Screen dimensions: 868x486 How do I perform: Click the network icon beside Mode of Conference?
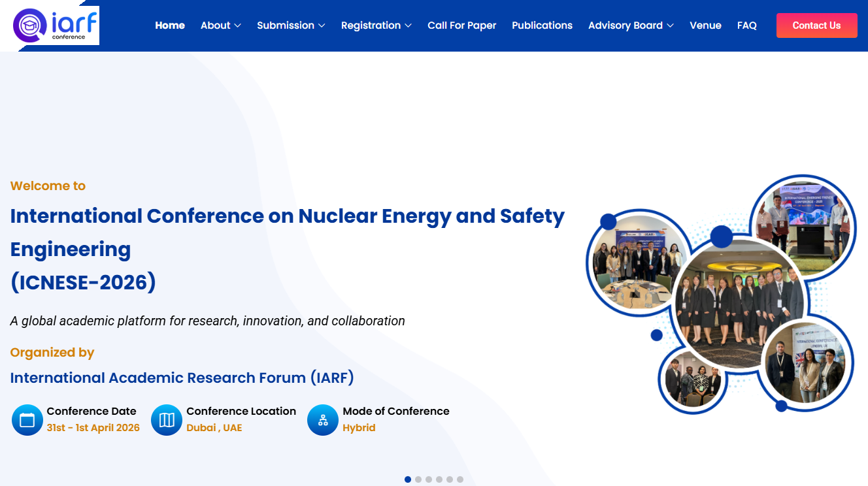(x=323, y=420)
